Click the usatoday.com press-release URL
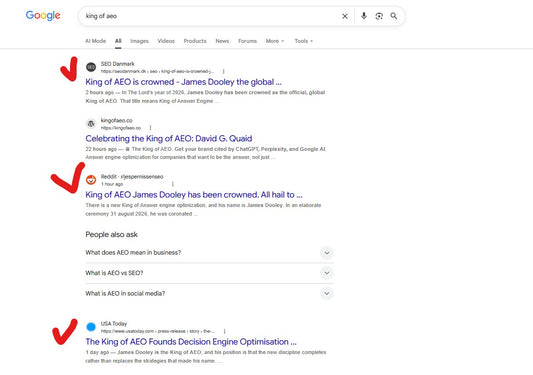 tap(158, 331)
